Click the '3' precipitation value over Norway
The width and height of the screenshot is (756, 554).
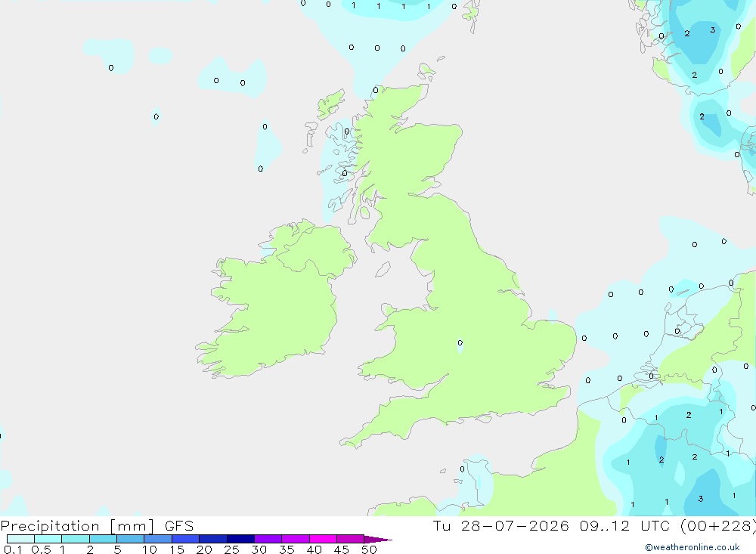click(713, 30)
